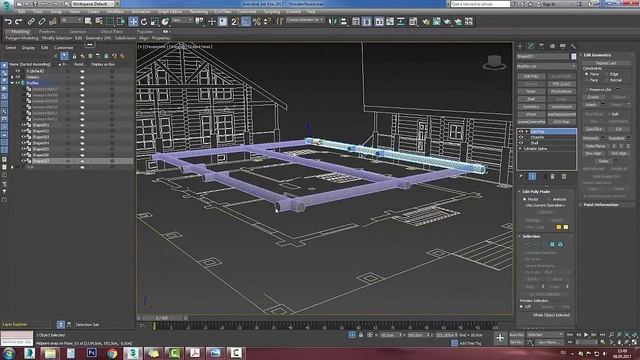The height and width of the screenshot is (360, 640).
Task: Click the Repeat Last button
Action: (x=606, y=63)
